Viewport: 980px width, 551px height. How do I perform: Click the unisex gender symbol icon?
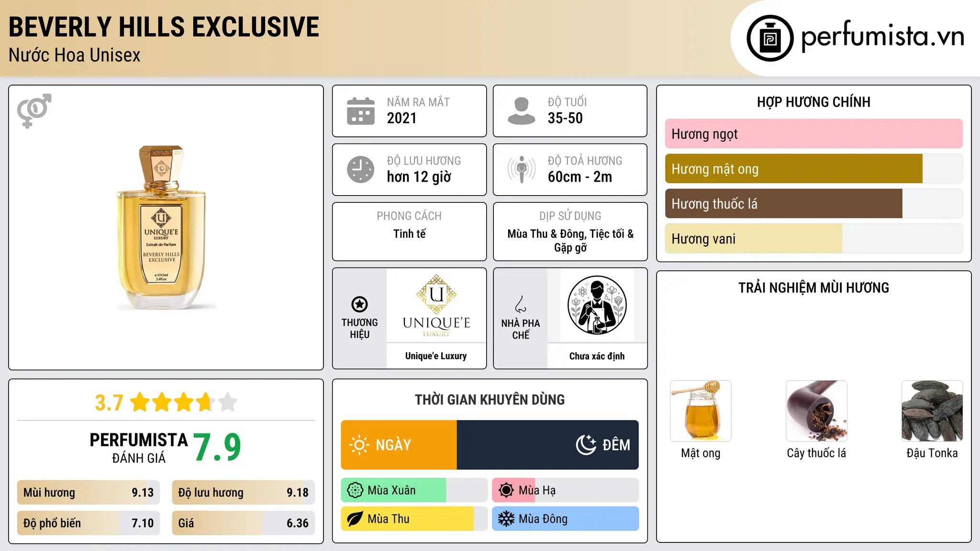click(x=34, y=110)
